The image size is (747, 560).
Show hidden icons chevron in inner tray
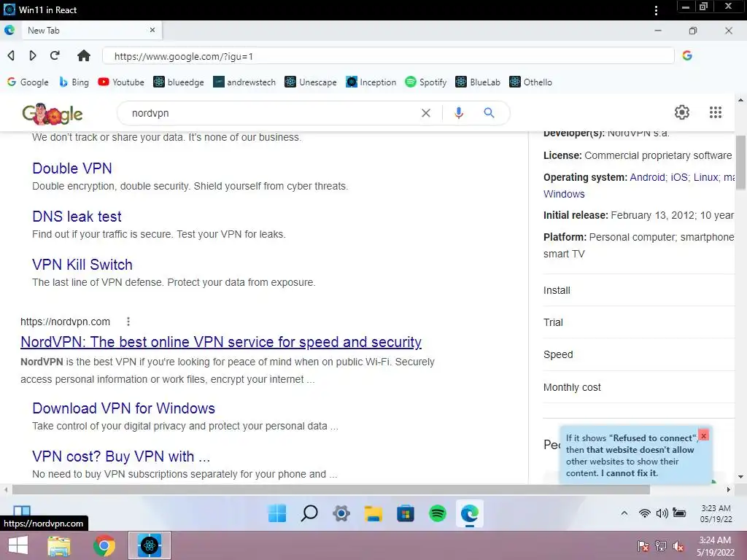(624, 513)
